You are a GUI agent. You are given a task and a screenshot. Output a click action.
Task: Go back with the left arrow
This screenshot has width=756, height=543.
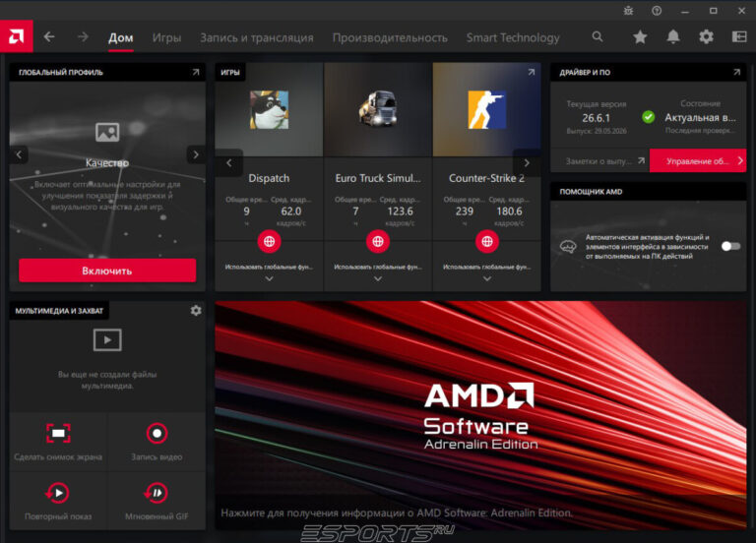pos(49,36)
